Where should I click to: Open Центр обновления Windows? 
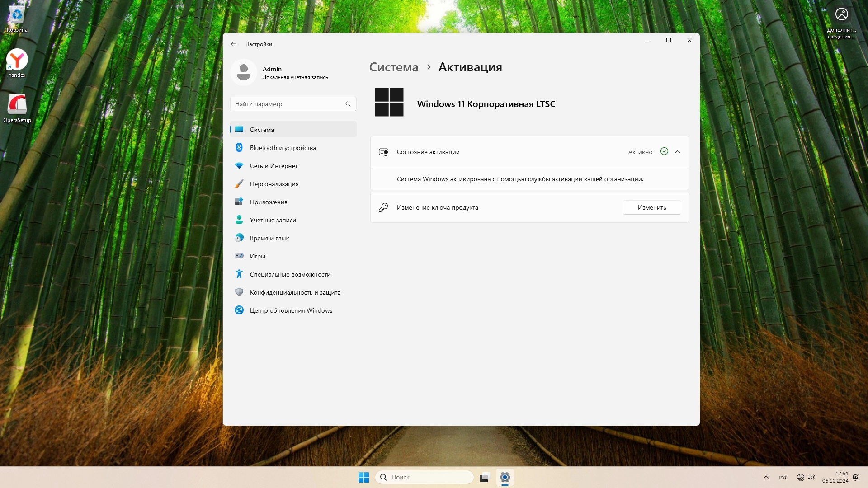pyautogui.click(x=291, y=310)
